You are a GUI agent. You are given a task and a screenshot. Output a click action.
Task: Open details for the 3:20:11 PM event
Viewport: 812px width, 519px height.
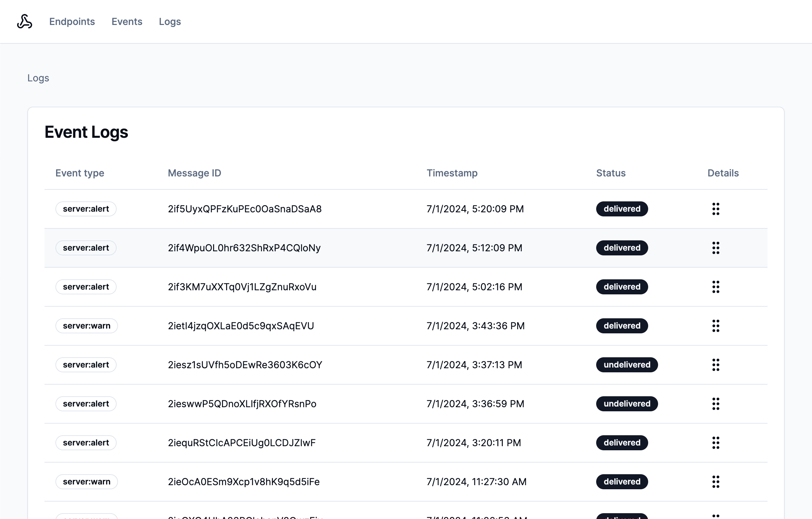pos(716,443)
